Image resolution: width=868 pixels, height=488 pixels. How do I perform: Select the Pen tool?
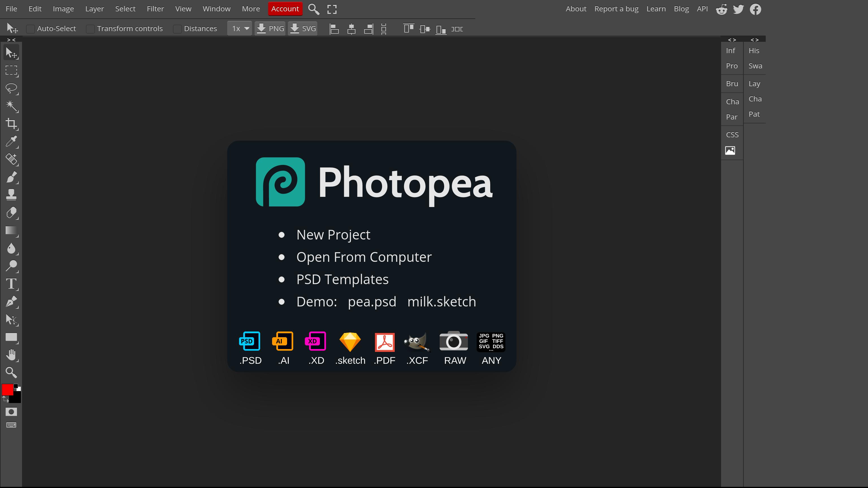pyautogui.click(x=12, y=301)
